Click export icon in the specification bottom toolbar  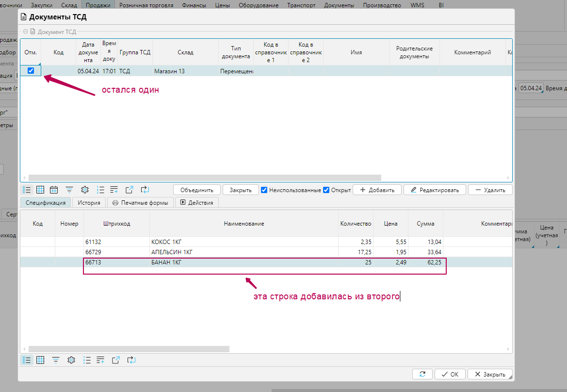coord(116,360)
